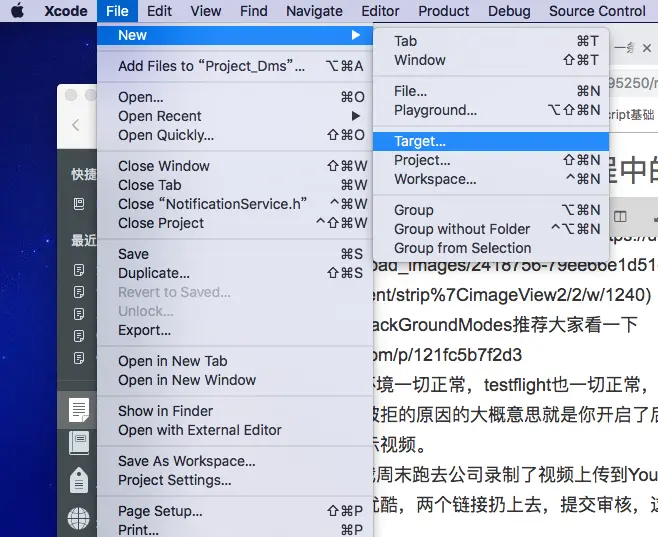Image resolution: width=658 pixels, height=537 pixels.
Task: Select Open Quickly…
Action: click(235, 135)
